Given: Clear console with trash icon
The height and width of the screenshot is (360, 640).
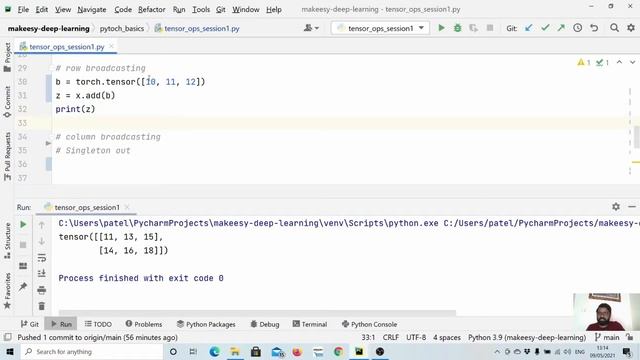Looking at the screenshot, I should (x=42, y=306).
